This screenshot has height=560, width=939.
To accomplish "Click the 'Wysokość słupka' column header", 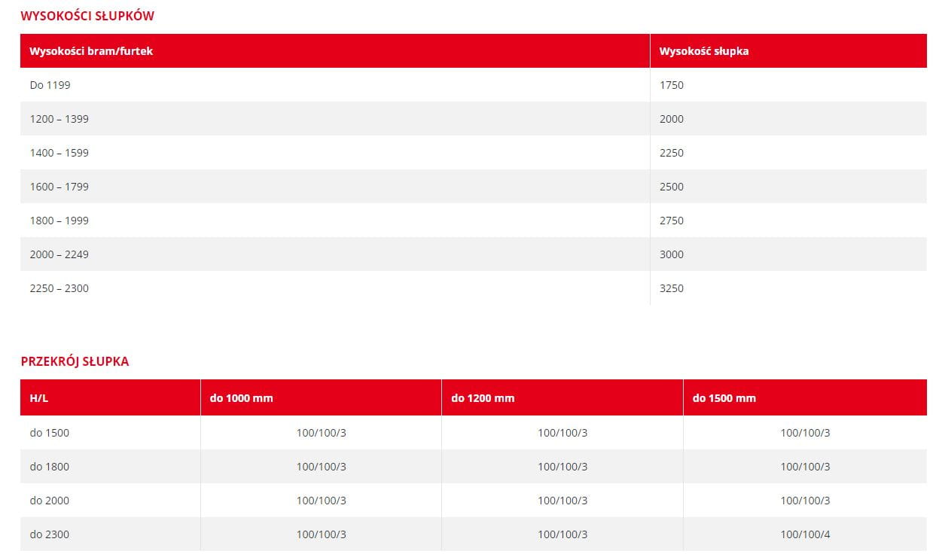I will (x=788, y=51).
